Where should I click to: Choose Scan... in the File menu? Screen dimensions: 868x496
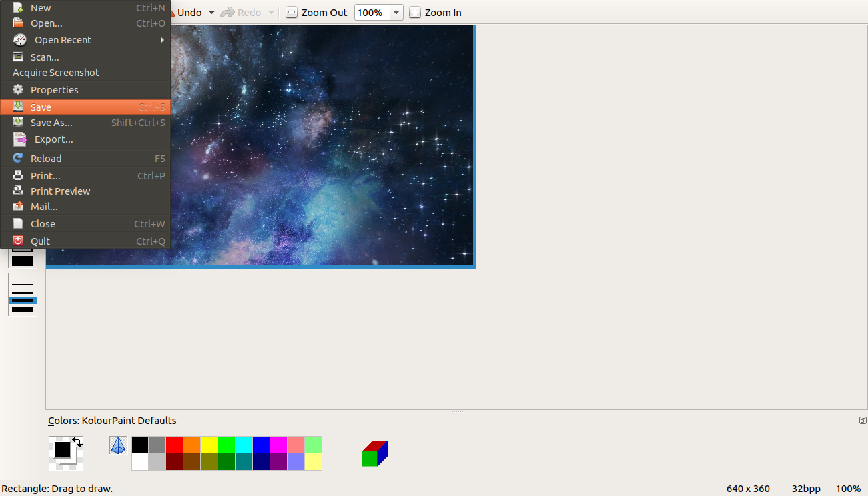click(85, 57)
